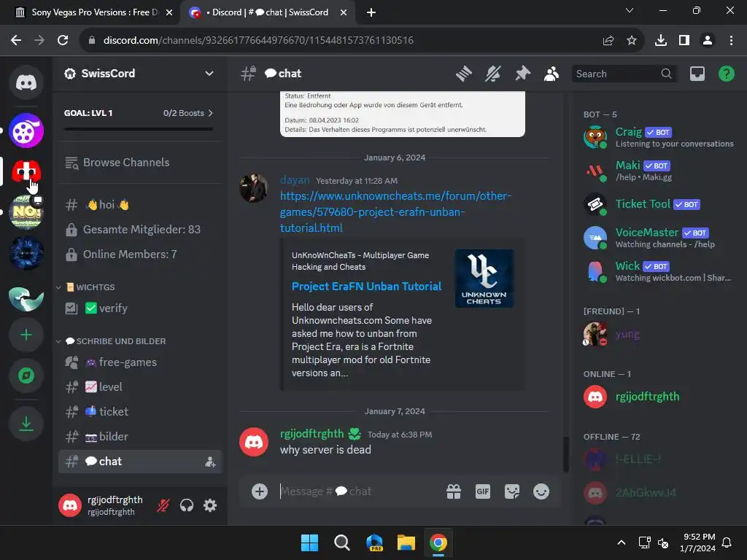Image resolution: width=747 pixels, height=560 pixels.
Task: Open Chrome profile avatar icon
Action: 708,41
